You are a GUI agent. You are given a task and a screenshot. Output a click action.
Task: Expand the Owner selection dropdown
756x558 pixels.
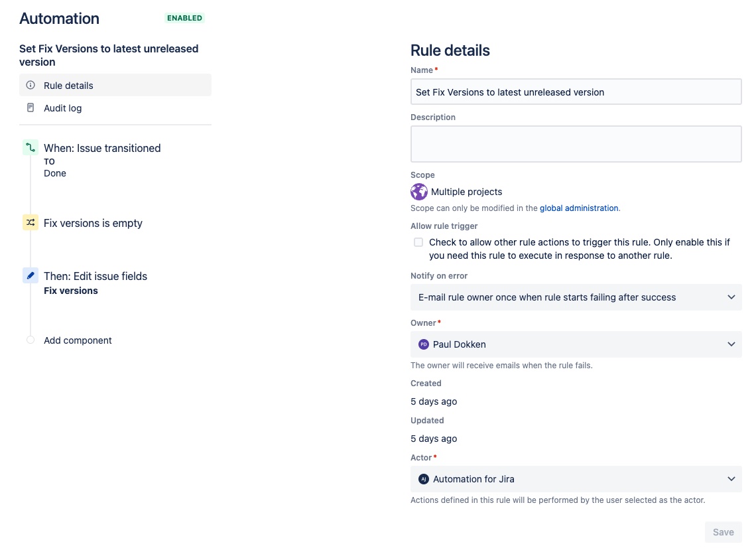[731, 344]
